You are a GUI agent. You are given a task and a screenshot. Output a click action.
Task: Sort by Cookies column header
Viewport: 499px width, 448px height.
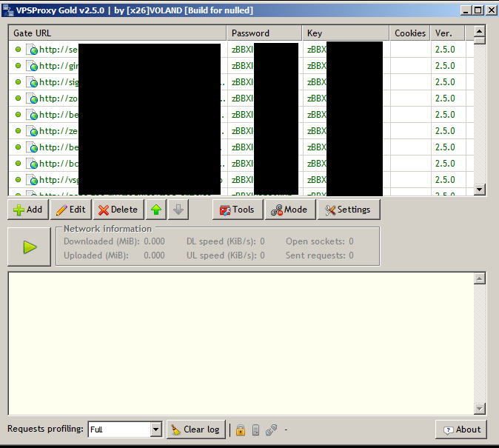tap(410, 33)
